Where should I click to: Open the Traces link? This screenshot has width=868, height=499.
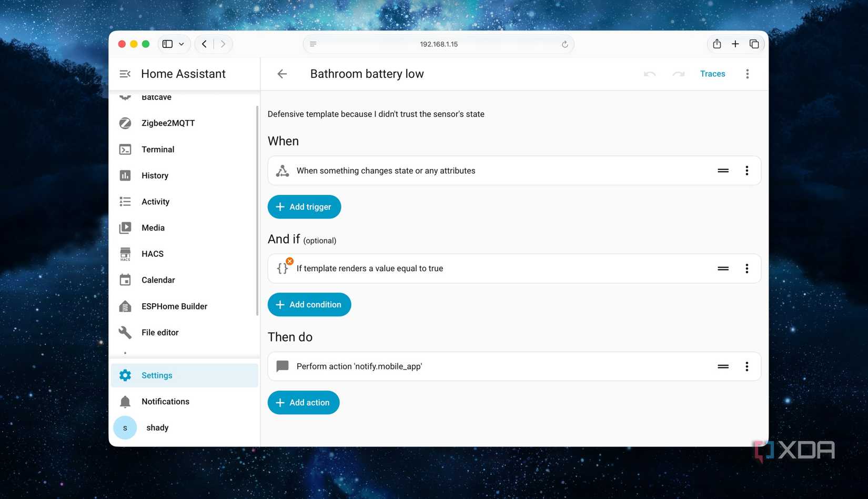[x=712, y=74]
